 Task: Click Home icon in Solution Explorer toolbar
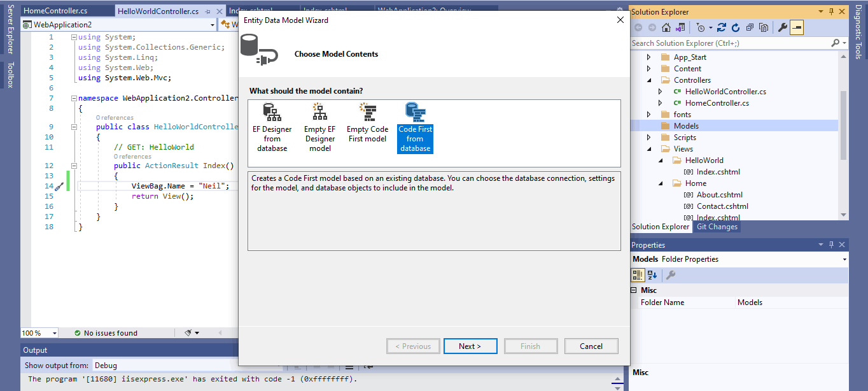pyautogui.click(x=666, y=28)
